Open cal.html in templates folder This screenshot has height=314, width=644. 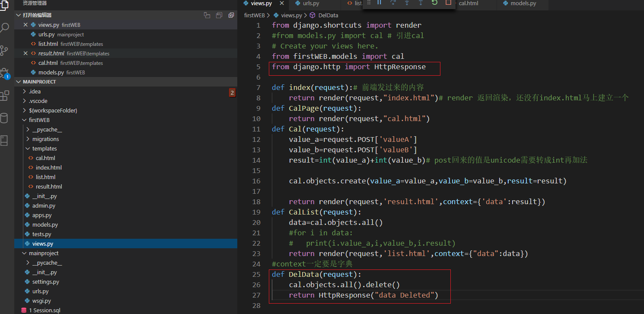[126, 158]
